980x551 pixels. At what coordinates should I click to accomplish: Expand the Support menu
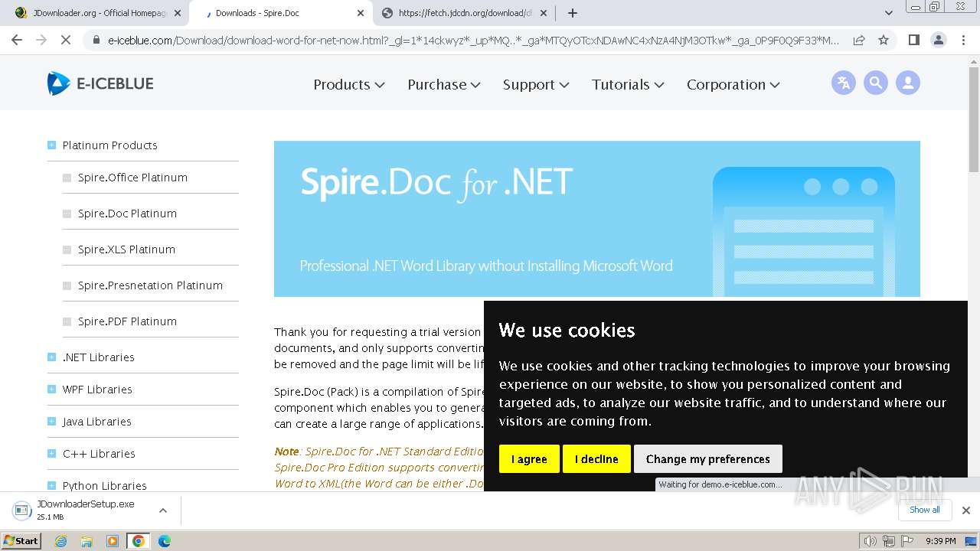point(536,84)
